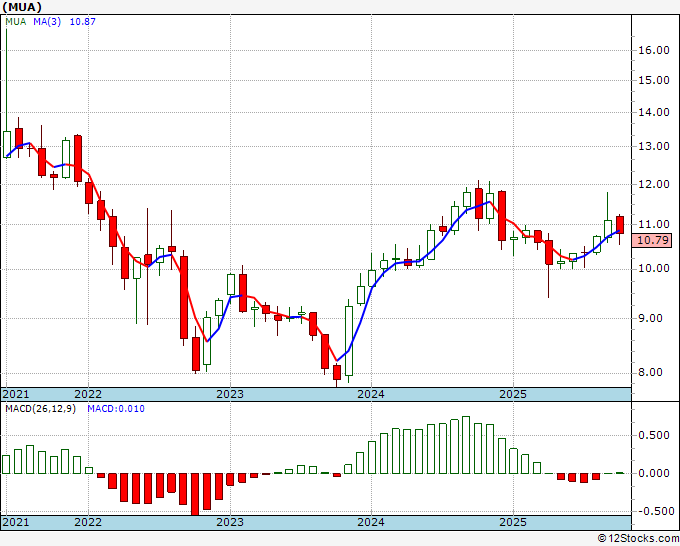
Task: Click 2022 on the price chart timeline
Action: click(x=88, y=394)
